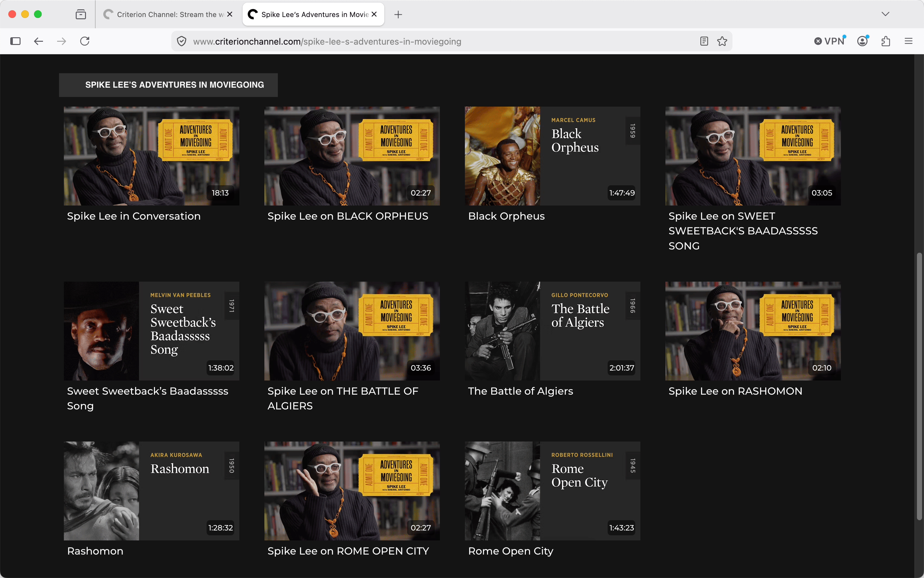Close the Spike Lee's Adventures tab
Viewport: 924px width, 578px height.
374,14
